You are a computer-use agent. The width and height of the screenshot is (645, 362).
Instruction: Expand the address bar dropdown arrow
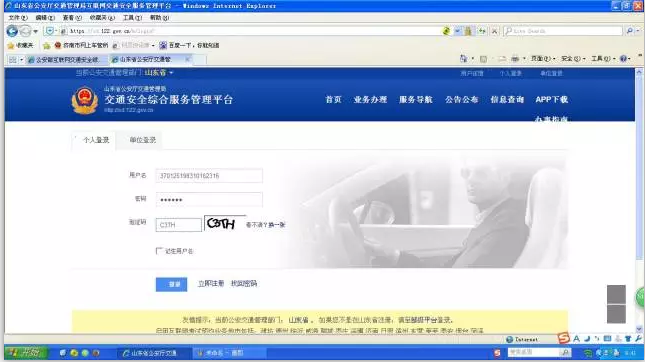(457, 31)
